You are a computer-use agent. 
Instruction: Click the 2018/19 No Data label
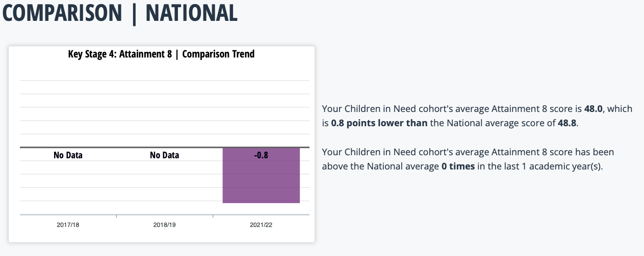click(x=164, y=155)
